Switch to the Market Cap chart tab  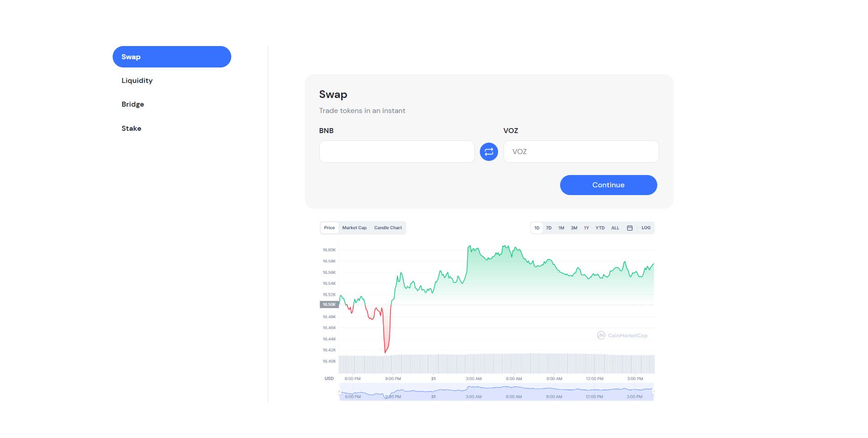click(354, 228)
